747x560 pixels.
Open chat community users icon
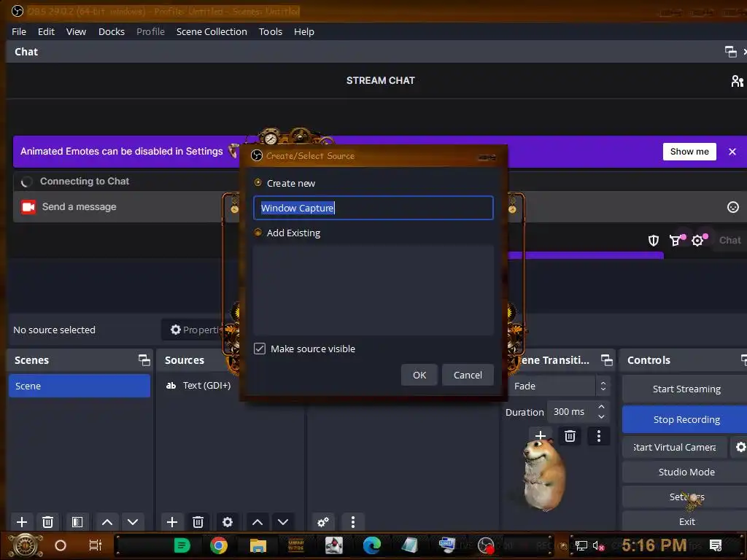point(737,81)
